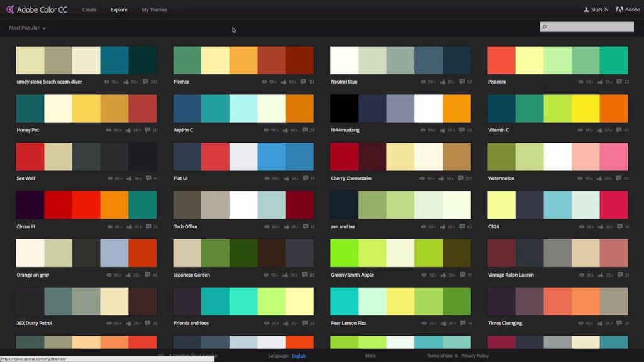Open the Firenze theme title
Screen dimensions: 644x362
[182, 82]
